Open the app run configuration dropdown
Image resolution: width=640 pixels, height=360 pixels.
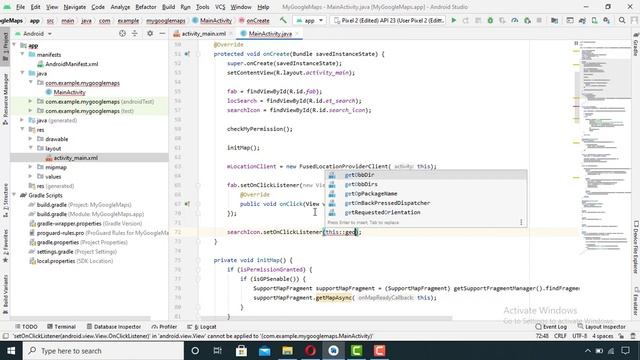[310, 20]
